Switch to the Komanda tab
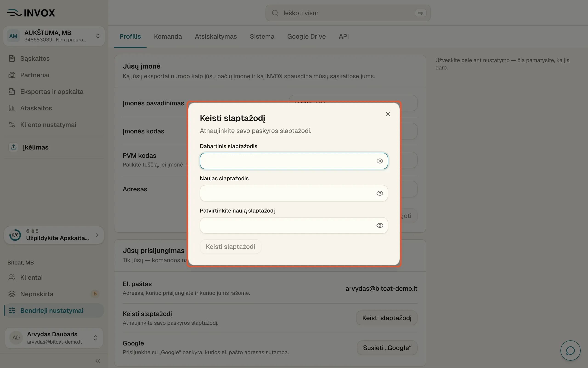 pos(168,37)
